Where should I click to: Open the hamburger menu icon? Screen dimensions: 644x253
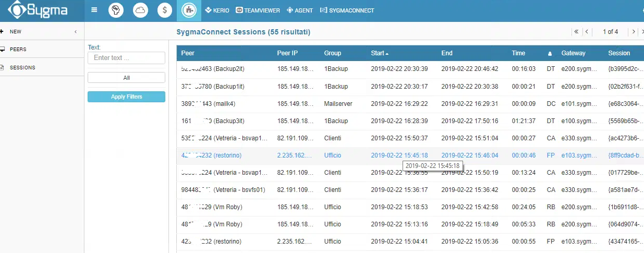pyautogui.click(x=94, y=10)
